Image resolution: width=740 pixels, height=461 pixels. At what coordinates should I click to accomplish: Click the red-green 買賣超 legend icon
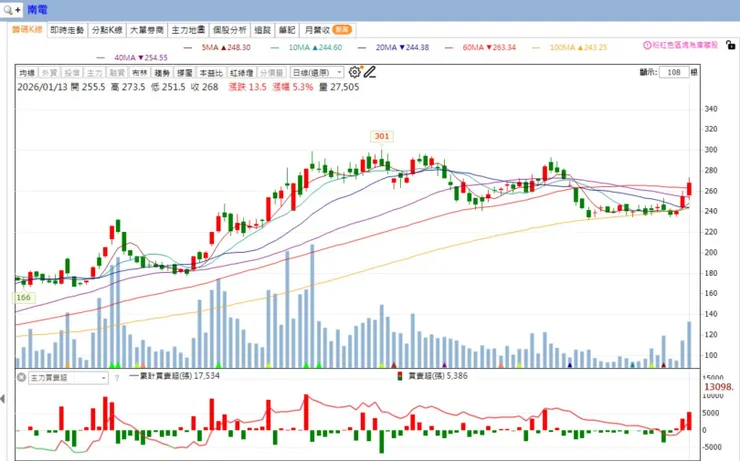point(400,376)
